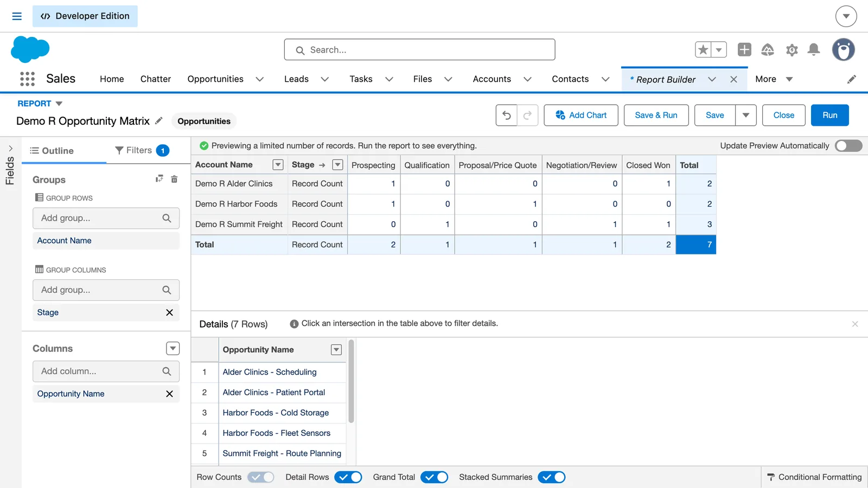
Task: Delete all groups trash icon
Action: pyautogui.click(x=174, y=179)
